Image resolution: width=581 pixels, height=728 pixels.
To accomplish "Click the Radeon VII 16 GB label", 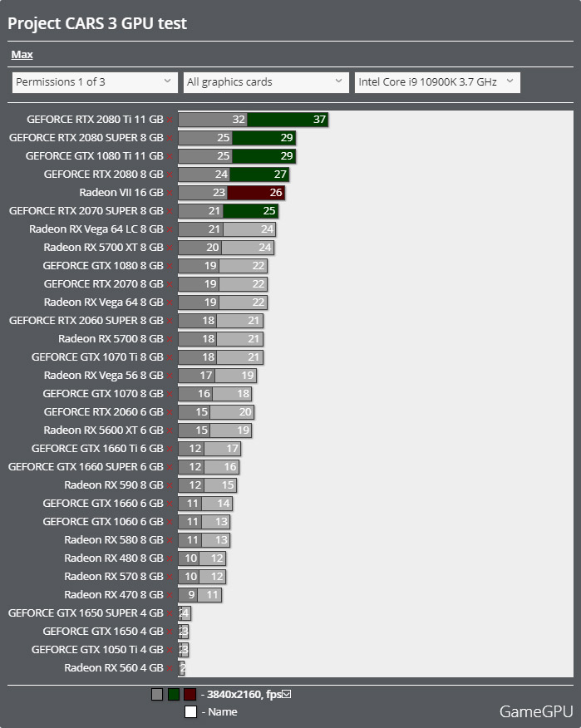I will pyautogui.click(x=121, y=193).
